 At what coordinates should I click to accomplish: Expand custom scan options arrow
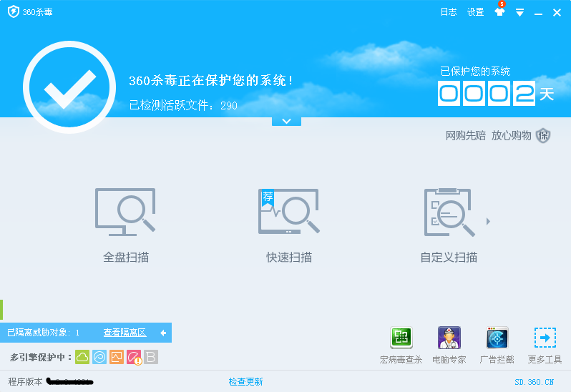click(x=488, y=221)
